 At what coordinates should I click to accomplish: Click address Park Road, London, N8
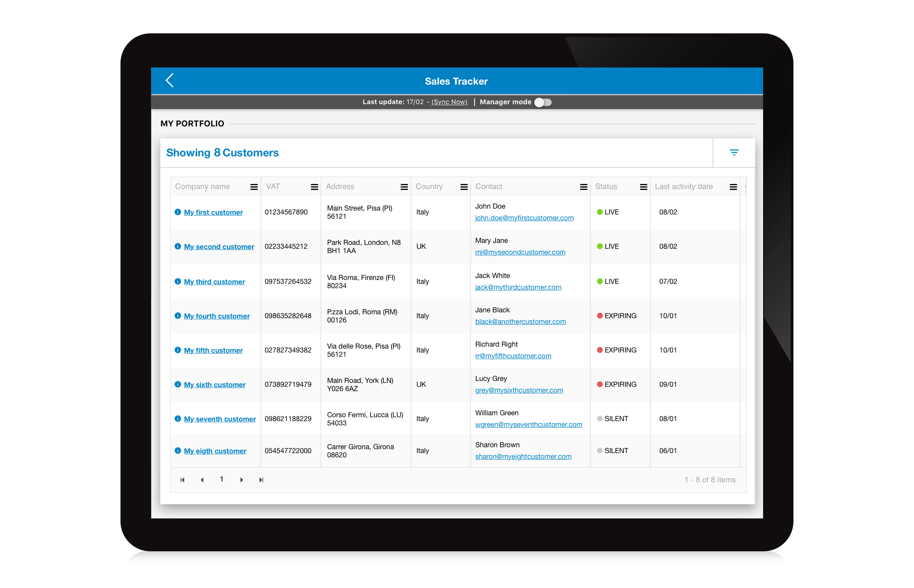[x=363, y=243]
